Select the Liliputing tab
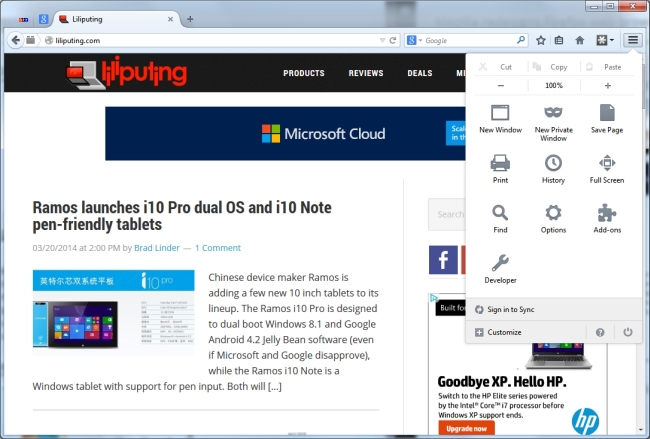The width and height of the screenshot is (650, 439). [x=118, y=19]
